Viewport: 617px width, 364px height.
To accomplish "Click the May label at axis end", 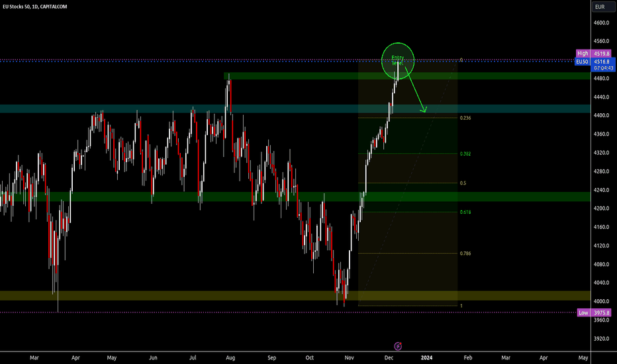I will pyautogui.click(x=583, y=357).
